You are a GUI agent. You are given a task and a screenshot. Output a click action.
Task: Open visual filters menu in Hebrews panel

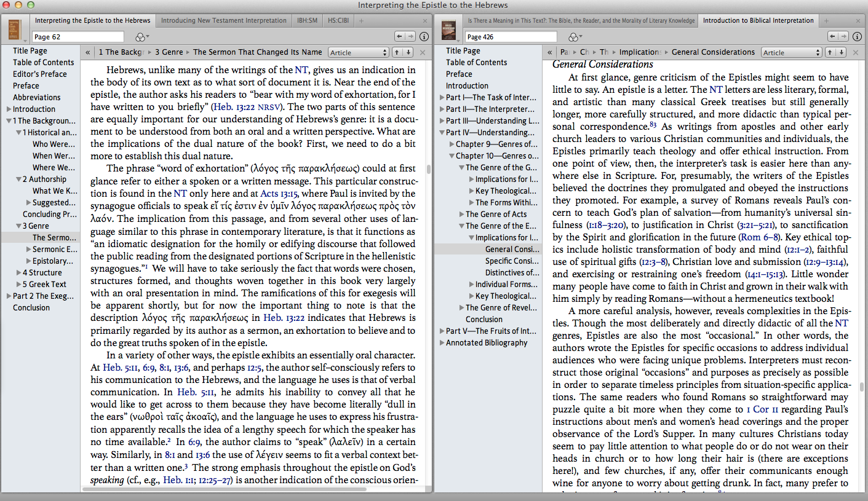[x=142, y=37]
